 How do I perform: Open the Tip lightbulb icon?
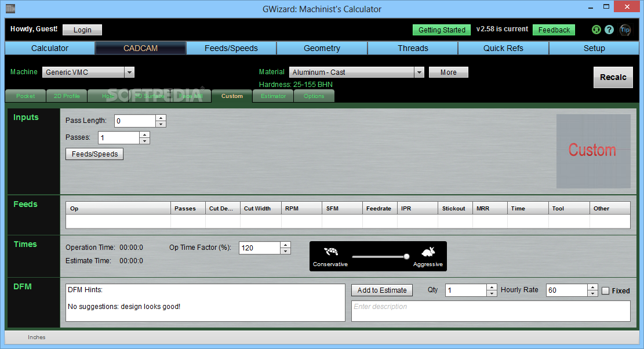(x=625, y=30)
